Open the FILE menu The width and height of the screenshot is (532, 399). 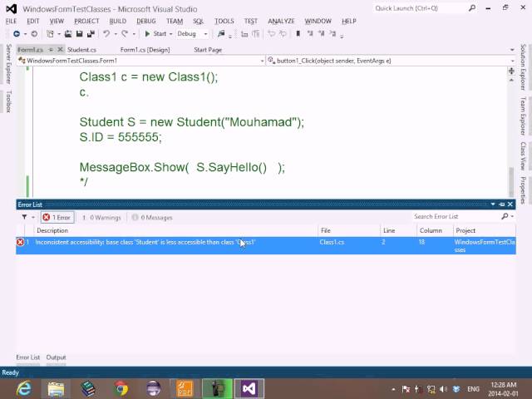pos(11,21)
